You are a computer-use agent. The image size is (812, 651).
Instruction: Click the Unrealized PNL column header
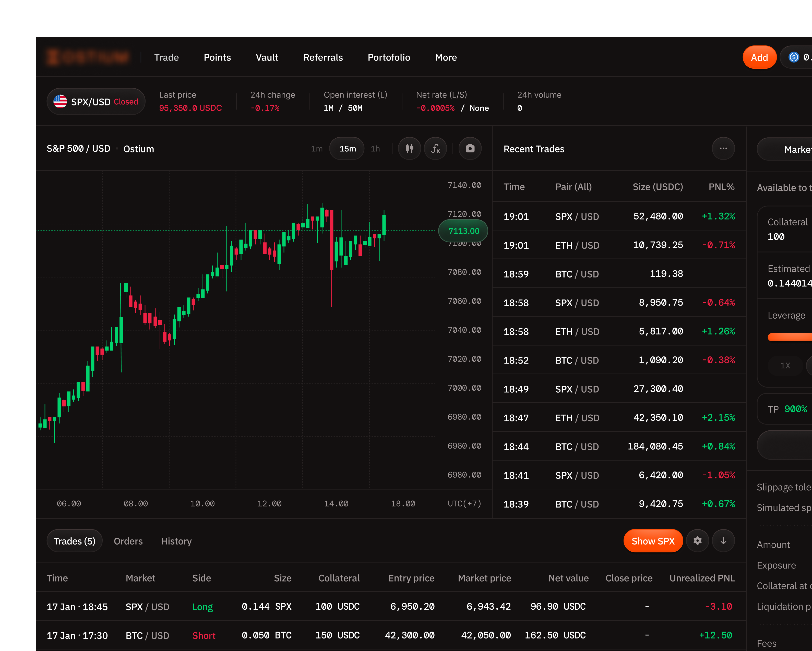[x=702, y=578]
